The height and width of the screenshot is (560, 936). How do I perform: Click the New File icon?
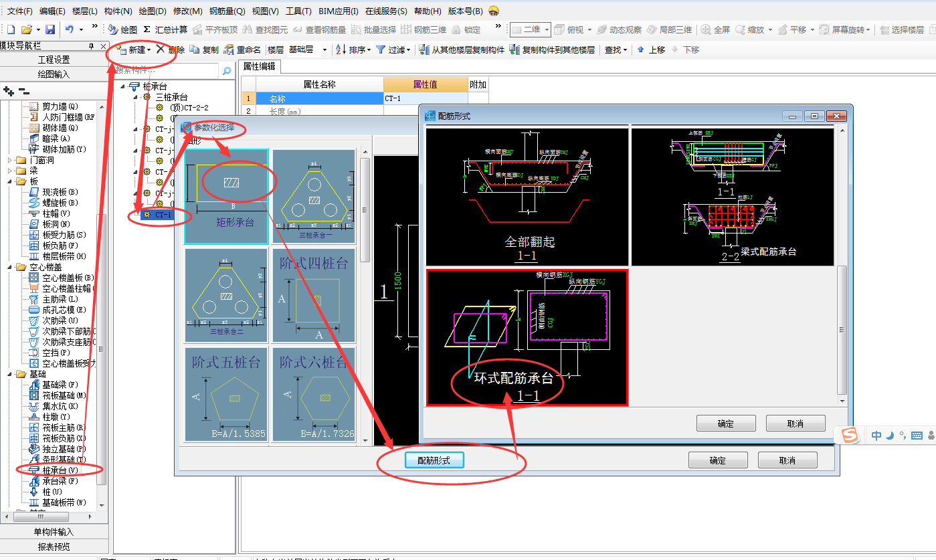tap(10, 29)
